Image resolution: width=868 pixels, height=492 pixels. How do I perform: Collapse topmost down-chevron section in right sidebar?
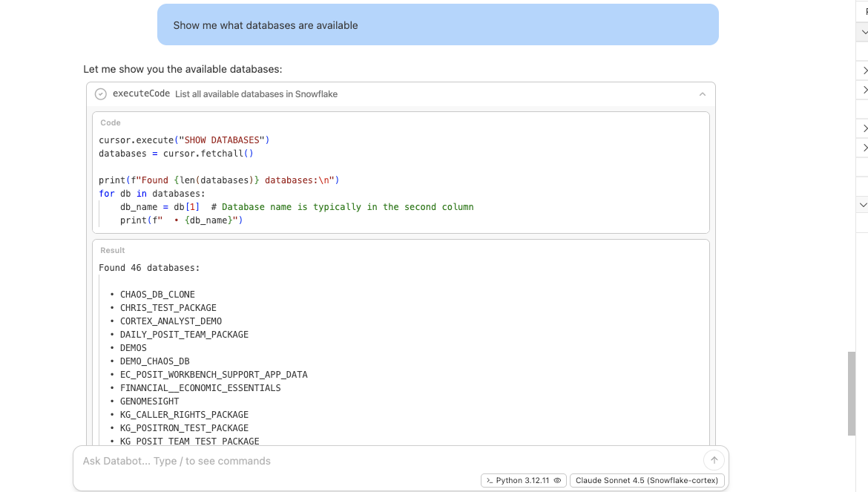click(x=864, y=33)
